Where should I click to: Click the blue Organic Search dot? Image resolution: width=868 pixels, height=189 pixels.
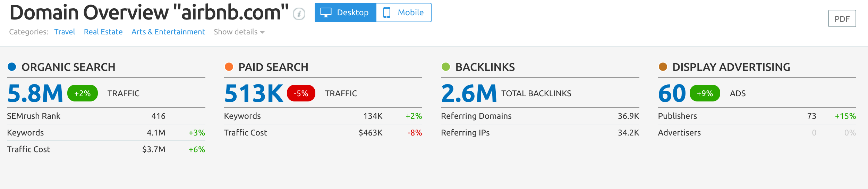(x=12, y=67)
